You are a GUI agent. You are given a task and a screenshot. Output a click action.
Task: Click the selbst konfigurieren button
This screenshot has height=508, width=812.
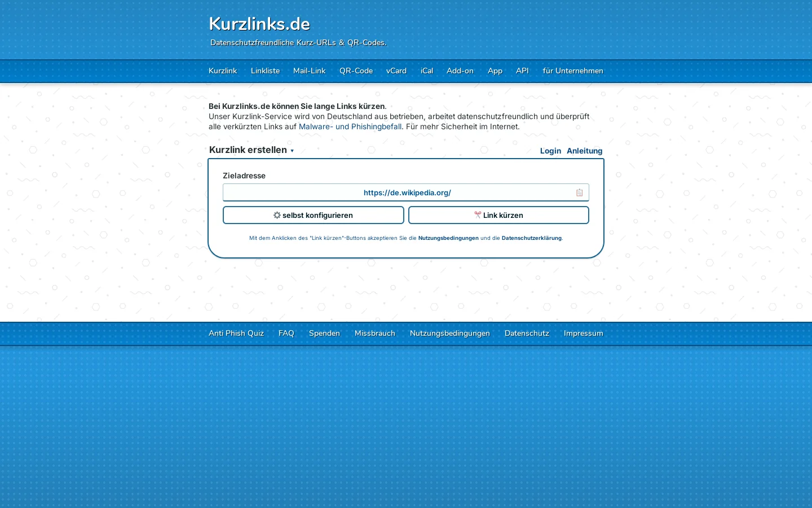[314, 215]
